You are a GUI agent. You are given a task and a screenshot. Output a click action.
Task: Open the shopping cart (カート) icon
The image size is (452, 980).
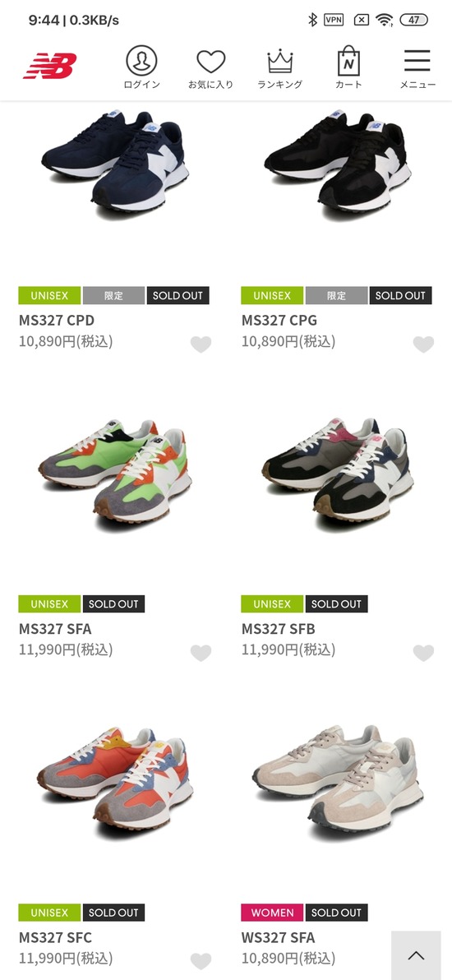[348, 67]
